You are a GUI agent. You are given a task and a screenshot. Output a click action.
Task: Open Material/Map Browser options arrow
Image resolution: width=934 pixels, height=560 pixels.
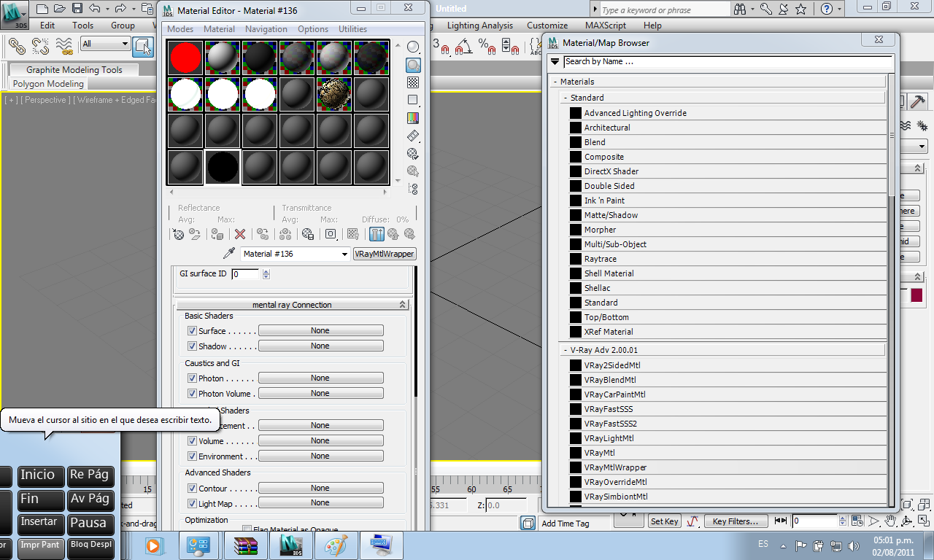point(555,62)
